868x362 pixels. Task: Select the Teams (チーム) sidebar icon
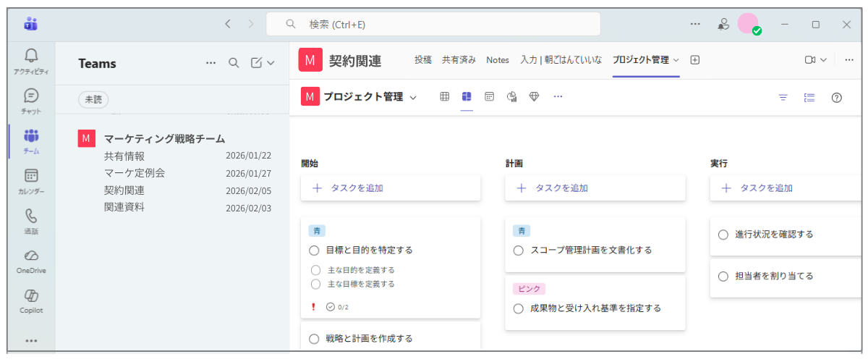pyautogui.click(x=31, y=141)
